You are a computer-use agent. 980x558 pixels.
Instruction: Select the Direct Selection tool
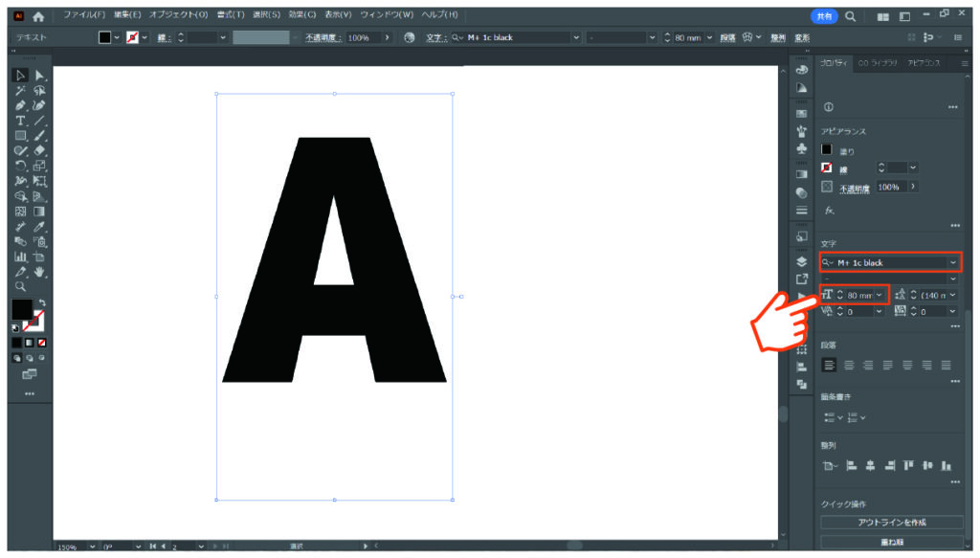point(39,76)
